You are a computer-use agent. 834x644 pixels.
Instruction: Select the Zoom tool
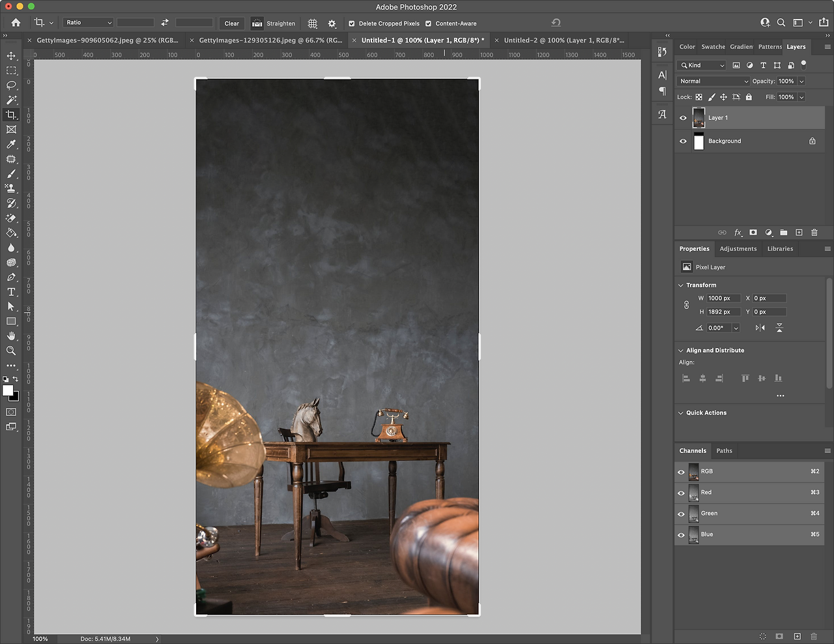click(11, 351)
